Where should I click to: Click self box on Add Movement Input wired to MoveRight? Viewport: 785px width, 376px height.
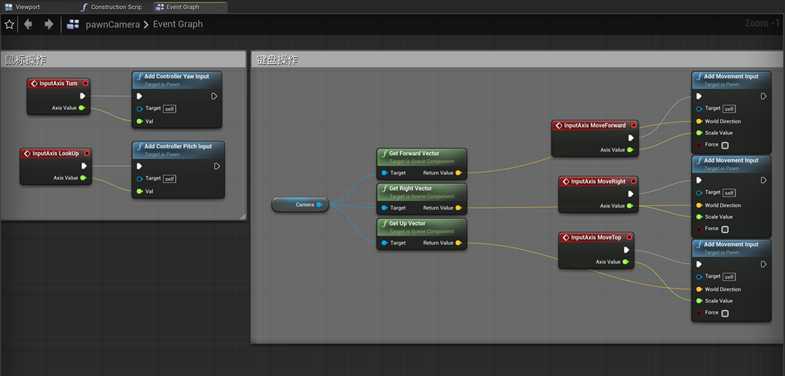tap(729, 193)
